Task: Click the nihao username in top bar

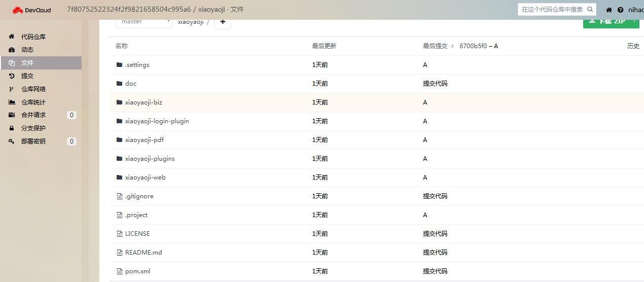Action: (636, 10)
